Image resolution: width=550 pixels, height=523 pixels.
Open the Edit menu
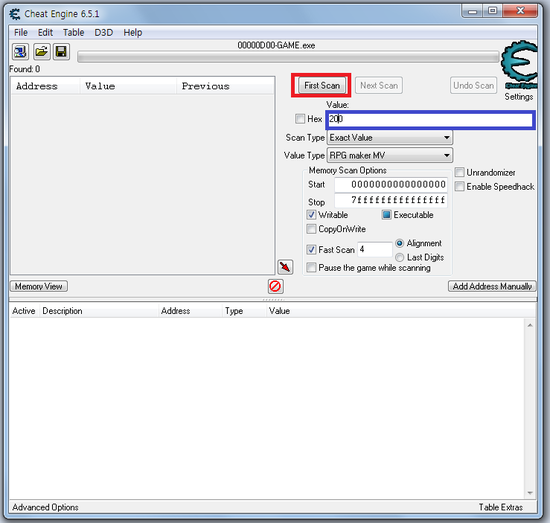pyautogui.click(x=45, y=33)
